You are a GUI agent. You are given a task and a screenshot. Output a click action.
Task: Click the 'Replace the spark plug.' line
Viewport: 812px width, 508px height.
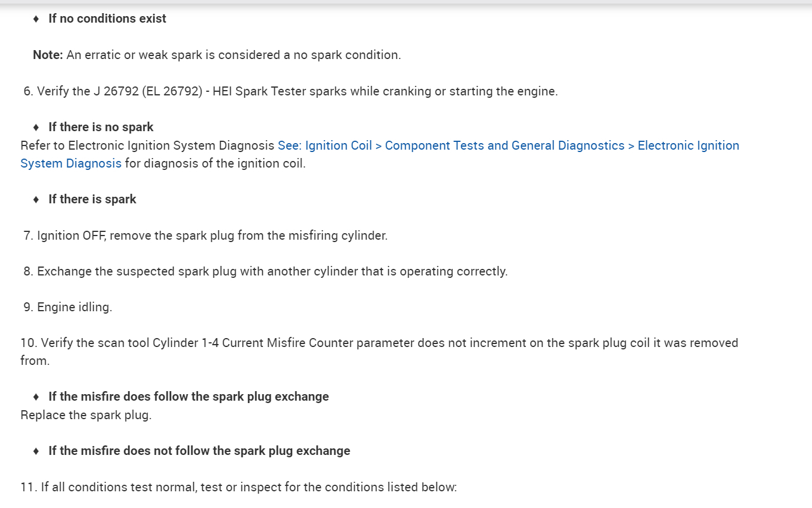pyautogui.click(x=86, y=415)
